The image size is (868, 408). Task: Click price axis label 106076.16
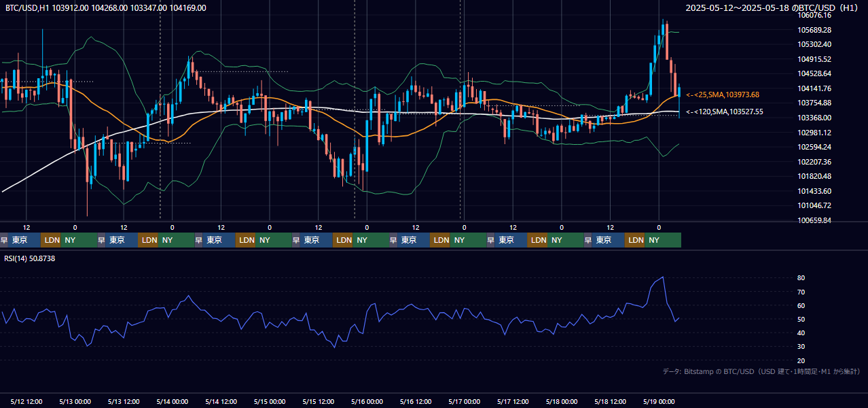coord(815,15)
